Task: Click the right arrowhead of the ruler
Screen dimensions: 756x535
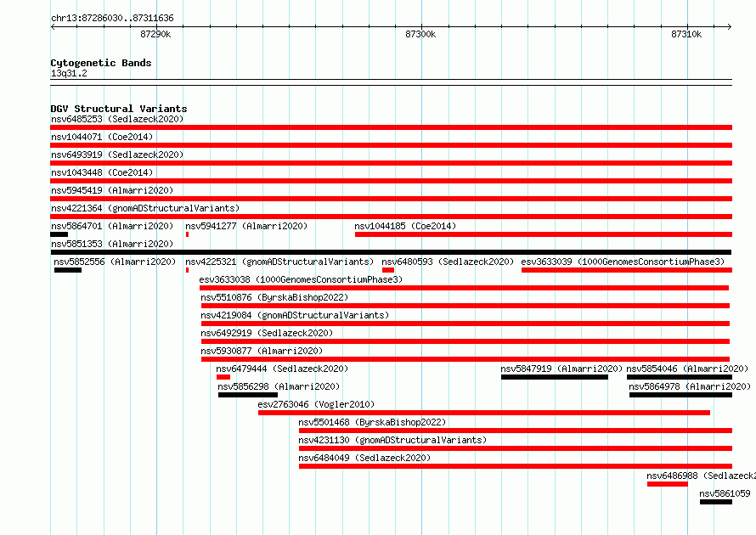Action: [x=730, y=27]
